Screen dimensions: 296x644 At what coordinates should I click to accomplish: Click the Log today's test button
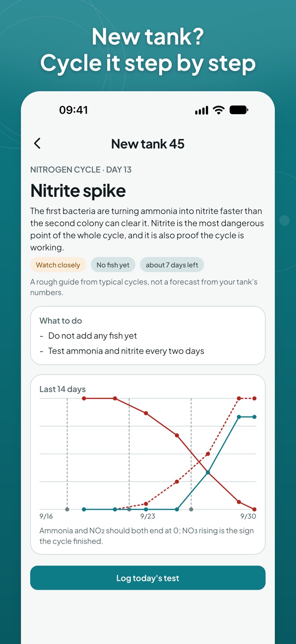[x=148, y=578]
